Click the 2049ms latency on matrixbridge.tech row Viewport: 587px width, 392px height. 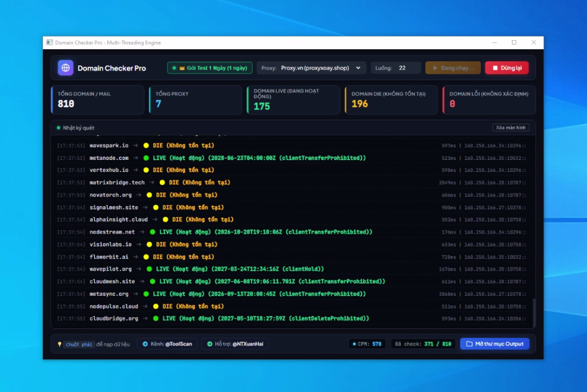point(447,183)
